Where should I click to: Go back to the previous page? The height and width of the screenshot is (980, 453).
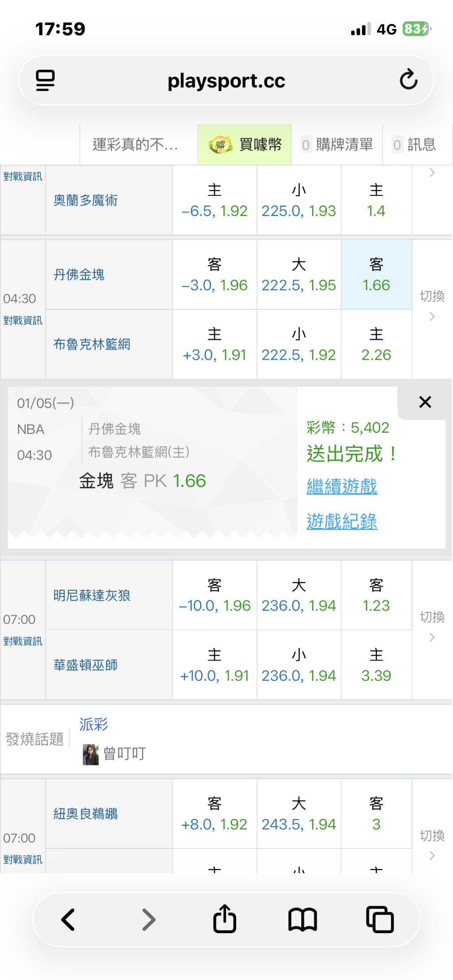tap(68, 920)
